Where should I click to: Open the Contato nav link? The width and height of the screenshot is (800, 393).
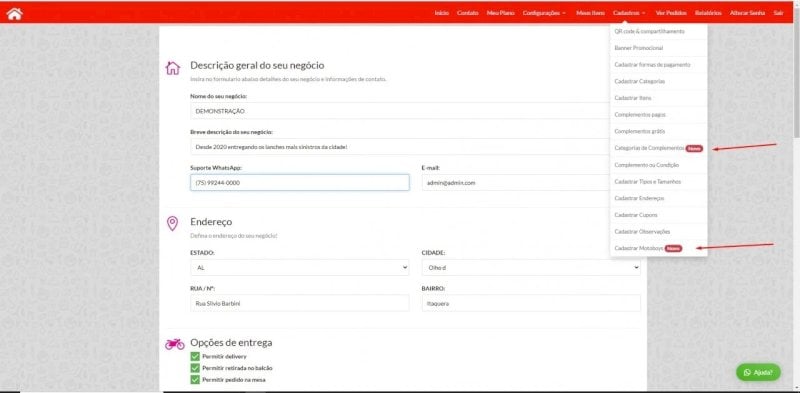(467, 13)
